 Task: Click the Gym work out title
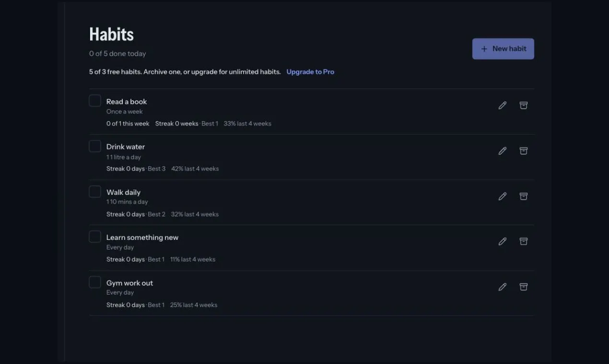point(129,283)
